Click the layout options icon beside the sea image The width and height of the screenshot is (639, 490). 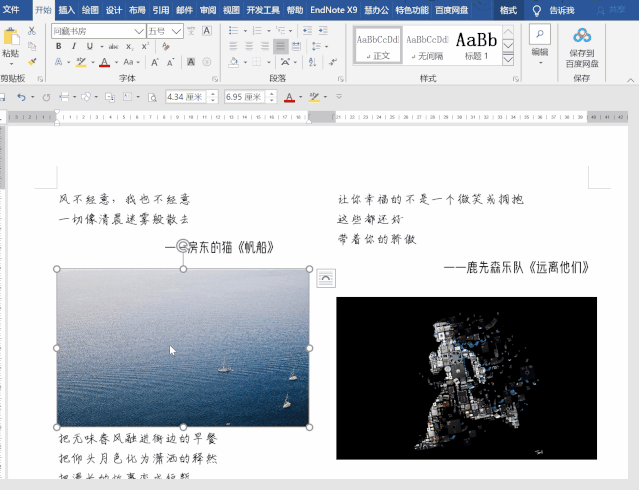[x=326, y=278]
